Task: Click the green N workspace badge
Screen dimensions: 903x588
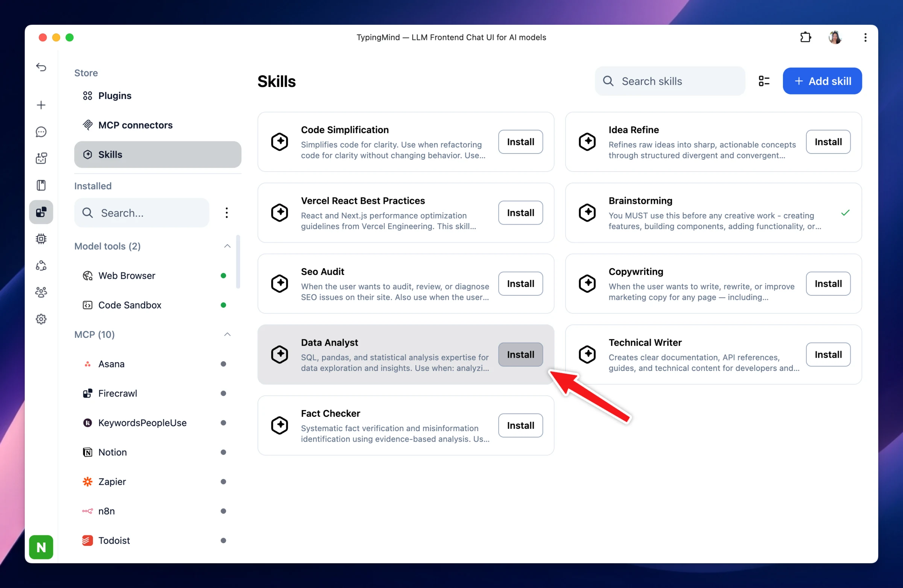Action: tap(41, 547)
